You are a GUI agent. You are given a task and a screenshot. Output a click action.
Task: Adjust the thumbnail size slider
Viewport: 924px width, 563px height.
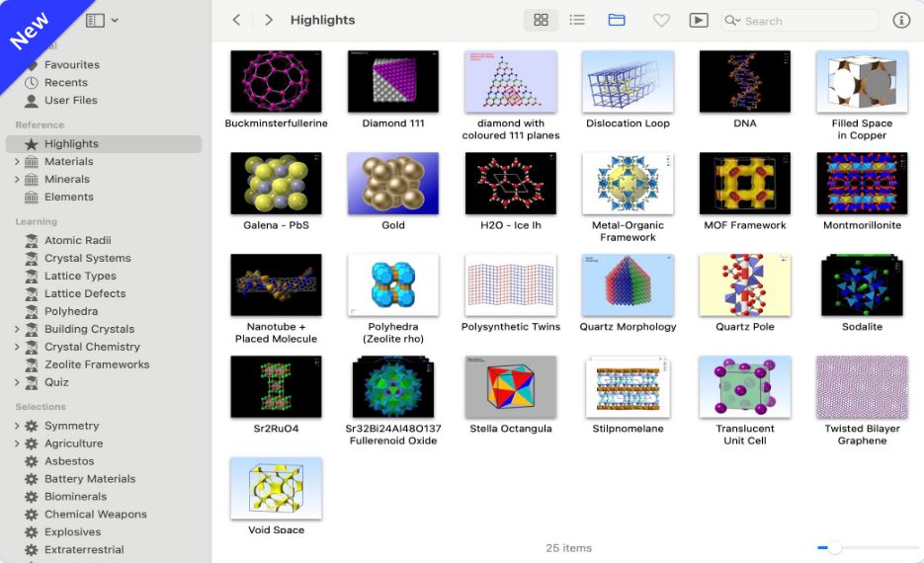pyautogui.click(x=834, y=547)
